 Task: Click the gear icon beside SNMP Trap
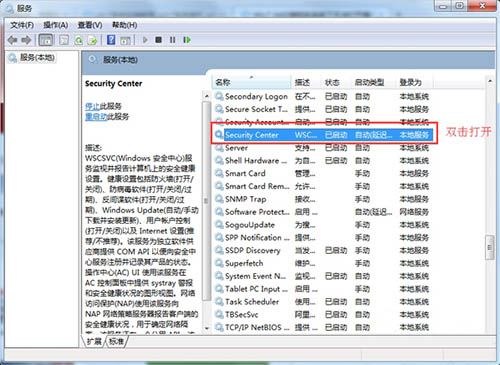click(x=219, y=199)
